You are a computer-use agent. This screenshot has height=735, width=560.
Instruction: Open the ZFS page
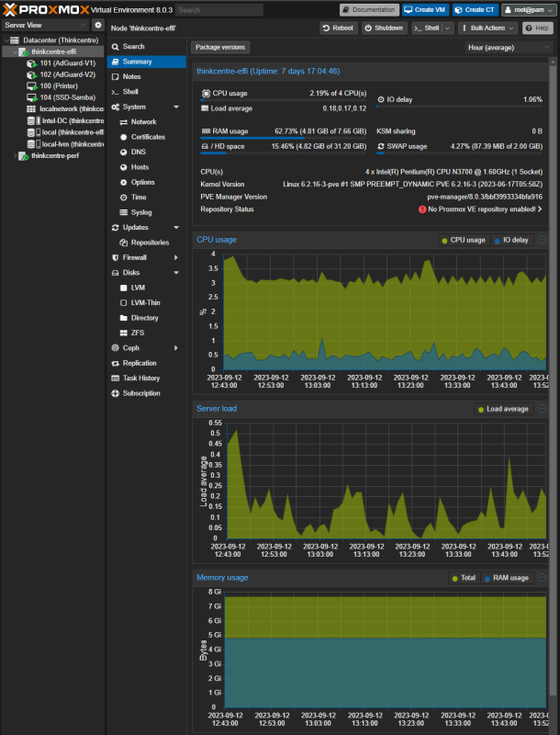(x=146, y=333)
